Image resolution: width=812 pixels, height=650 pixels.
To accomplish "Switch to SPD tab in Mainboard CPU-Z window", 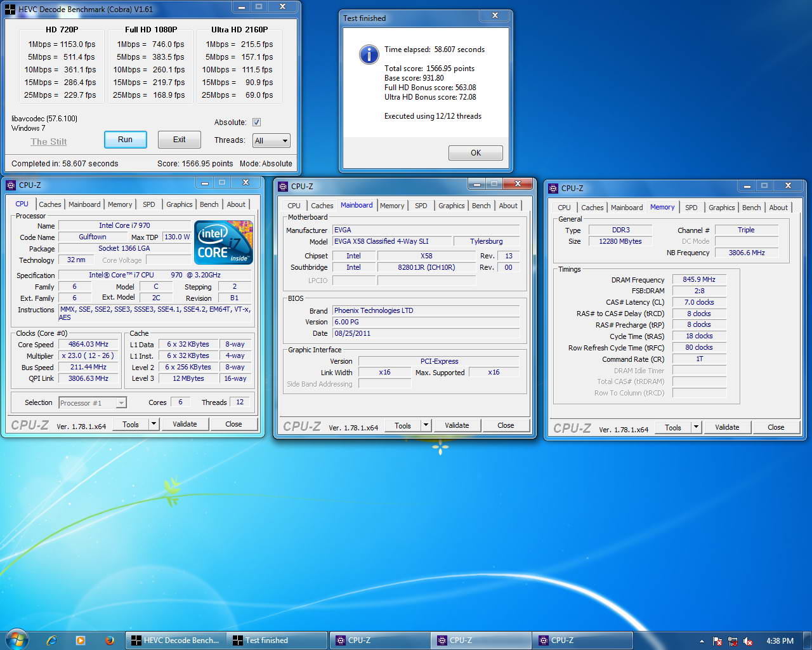I will point(421,206).
